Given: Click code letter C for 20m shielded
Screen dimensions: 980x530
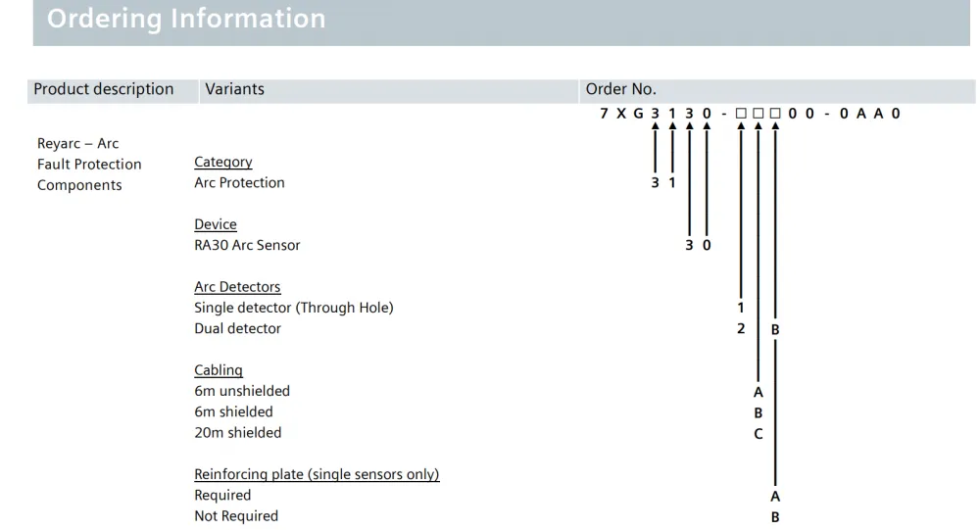Looking at the screenshot, I should point(759,434).
